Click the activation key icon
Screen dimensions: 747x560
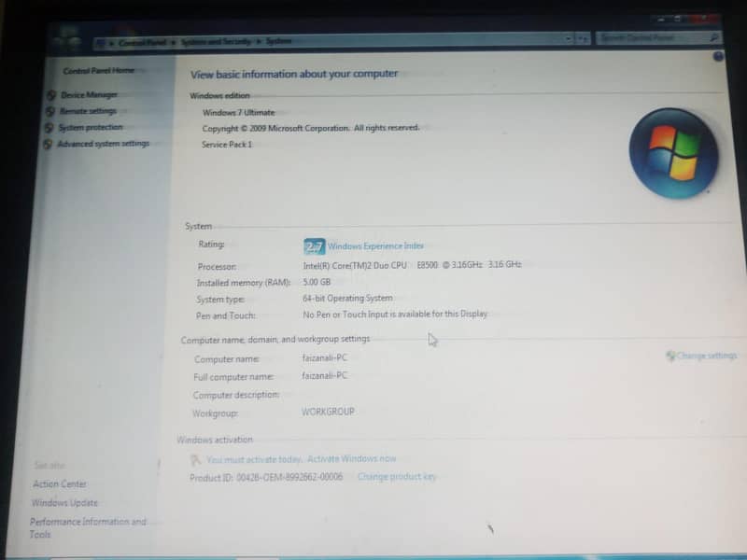(x=195, y=460)
